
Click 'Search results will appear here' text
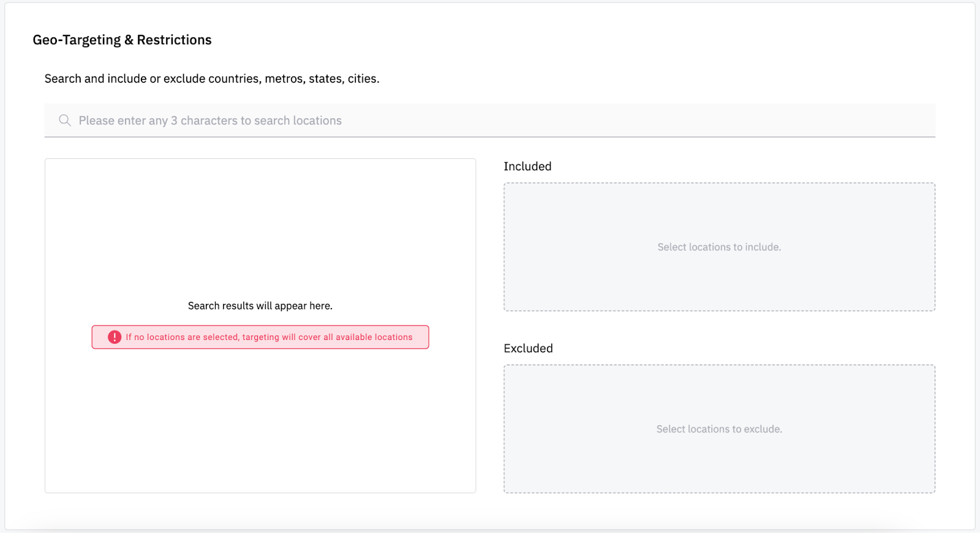coord(260,306)
